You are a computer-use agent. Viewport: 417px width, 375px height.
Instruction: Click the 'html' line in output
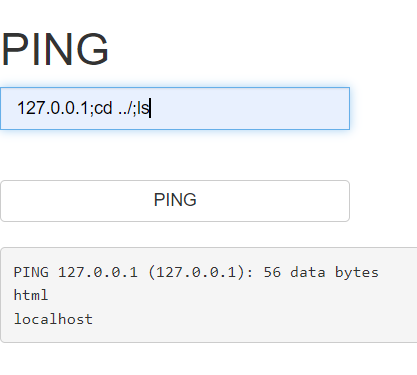click(31, 295)
